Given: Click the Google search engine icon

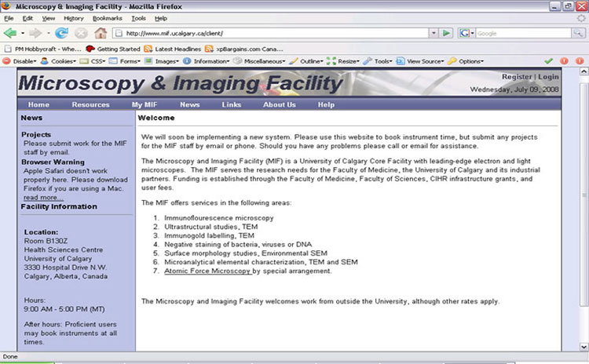Looking at the screenshot, I should (x=465, y=33).
